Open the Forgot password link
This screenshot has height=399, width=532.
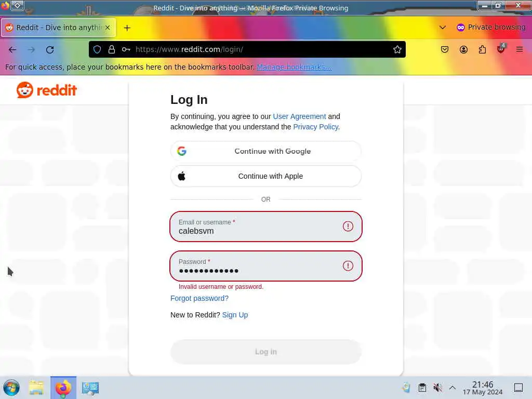[x=199, y=298]
